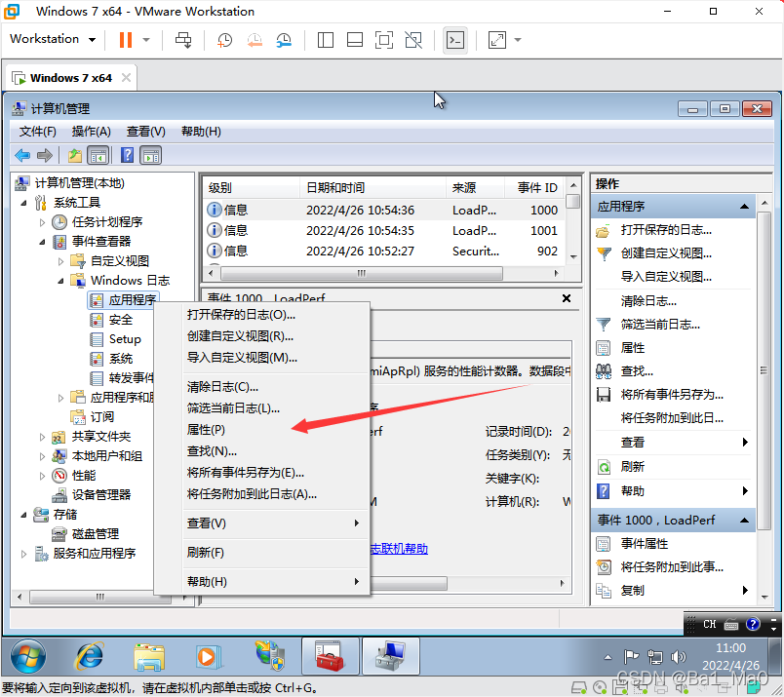
Task: Toggle the Show/Hide Action Pane toolbar icon
Action: tap(151, 156)
